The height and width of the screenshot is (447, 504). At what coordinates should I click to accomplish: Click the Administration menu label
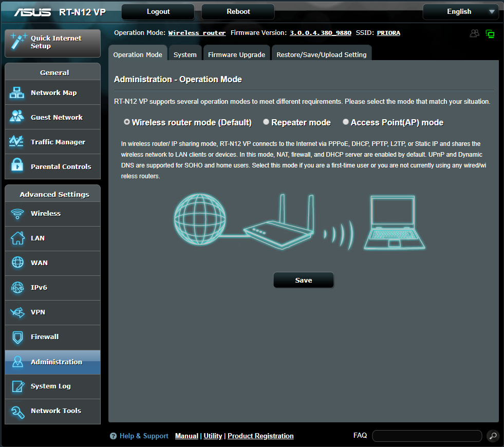[x=57, y=362]
